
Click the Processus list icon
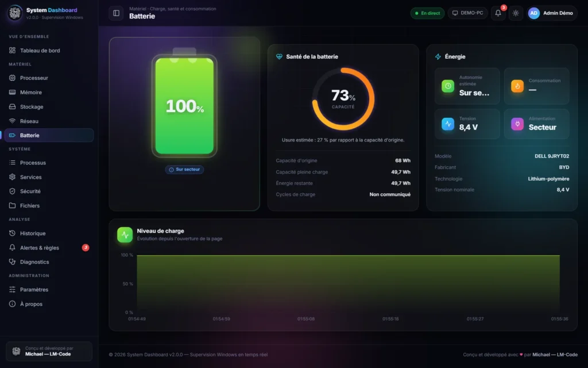[x=13, y=163]
